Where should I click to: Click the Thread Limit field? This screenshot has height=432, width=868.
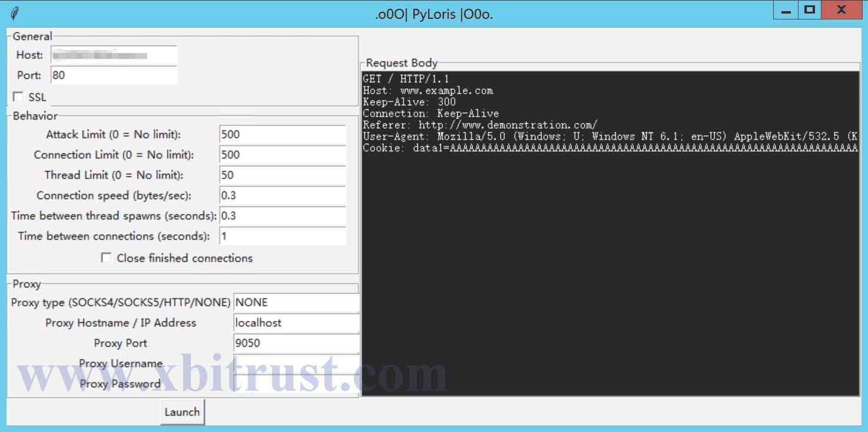pyautogui.click(x=282, y=175)
